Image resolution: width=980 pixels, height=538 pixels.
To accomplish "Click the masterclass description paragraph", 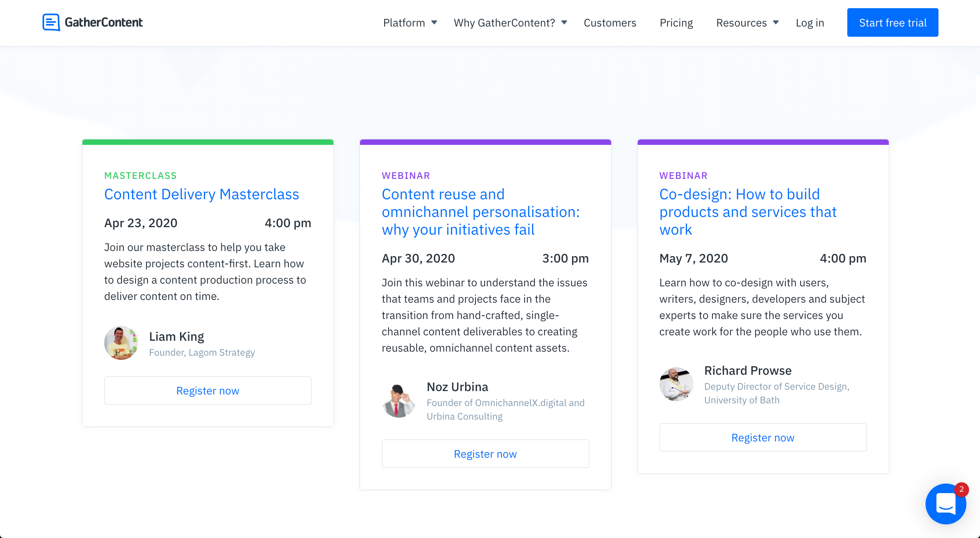I will pyautogui.click(x=206, y=271).
